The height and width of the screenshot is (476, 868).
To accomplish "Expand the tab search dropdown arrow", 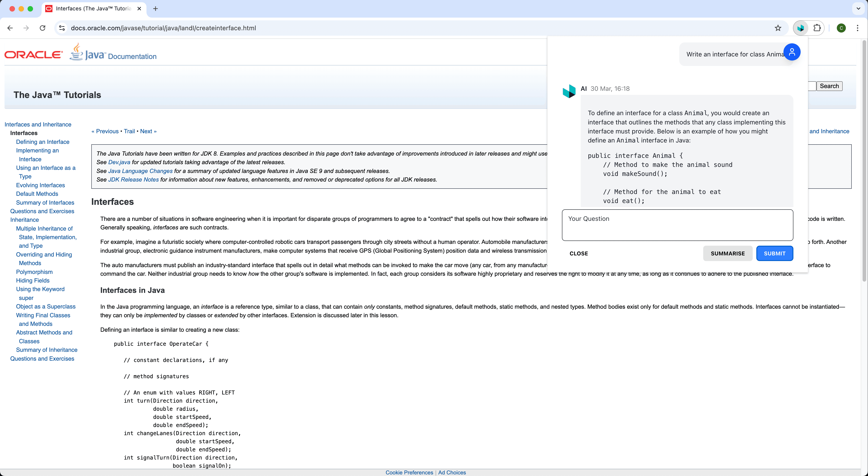I will point(858,9).
